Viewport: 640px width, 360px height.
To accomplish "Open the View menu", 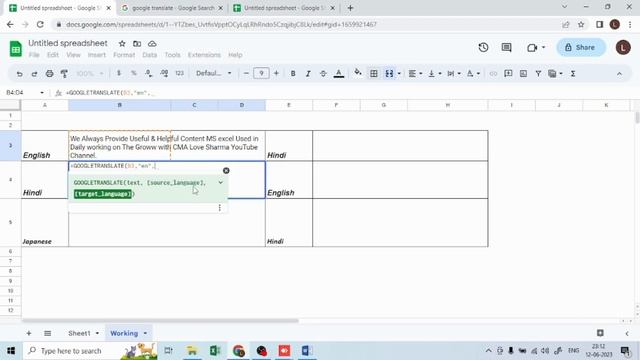I will 73,55.
